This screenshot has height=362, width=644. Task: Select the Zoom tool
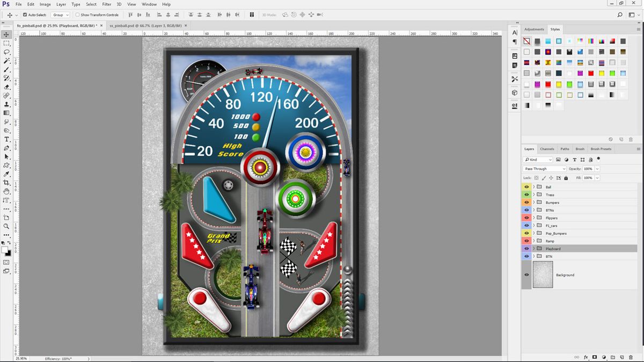(x=6, y=227)
